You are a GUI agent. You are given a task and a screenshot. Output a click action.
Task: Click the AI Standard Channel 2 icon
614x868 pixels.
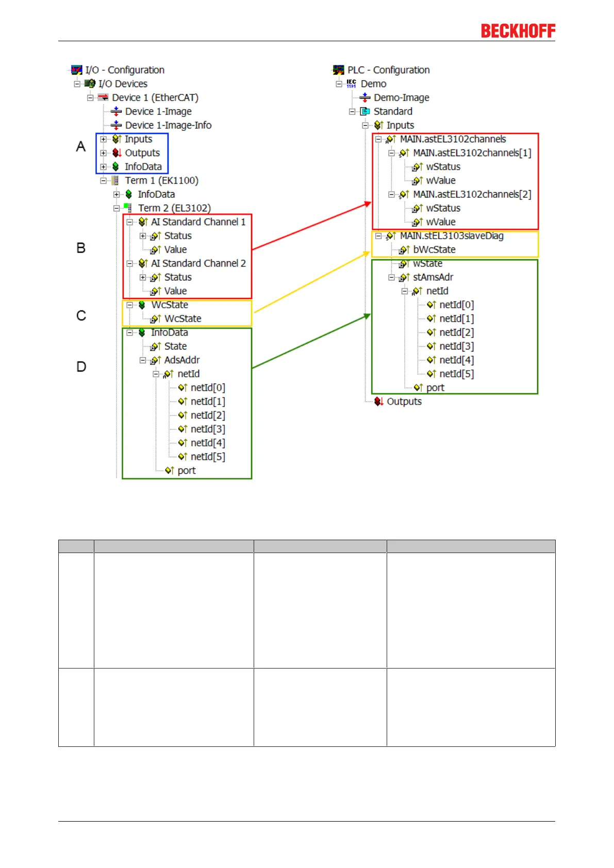point(143,263)
